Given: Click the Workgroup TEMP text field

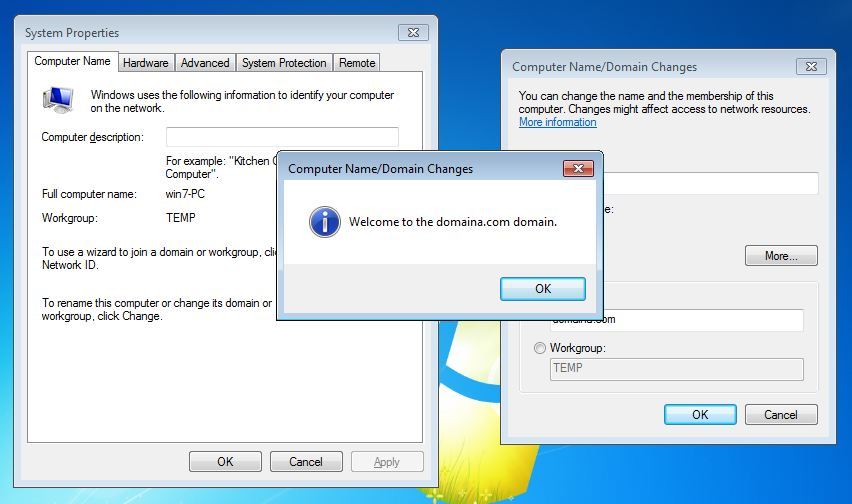Looking at the screenshot, I should 676,369.
